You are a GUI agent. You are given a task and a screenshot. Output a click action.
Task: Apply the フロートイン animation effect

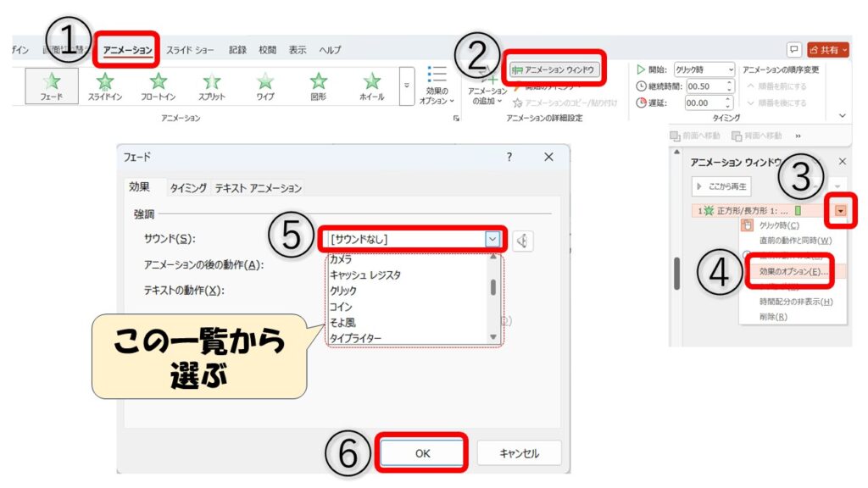coord(159,86)
